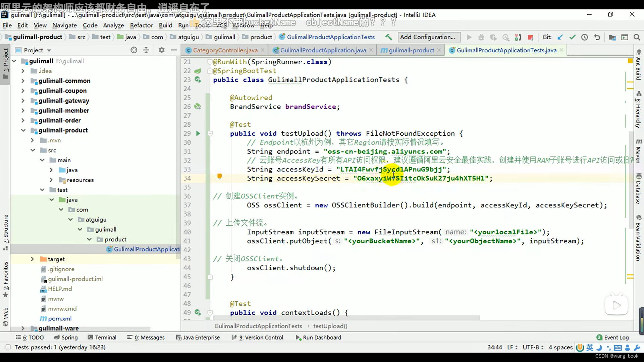The width and height of the screenshot is (644, 362).
Task: Open the Project Structure toolbar icon
Action: (x=612, y=37)
